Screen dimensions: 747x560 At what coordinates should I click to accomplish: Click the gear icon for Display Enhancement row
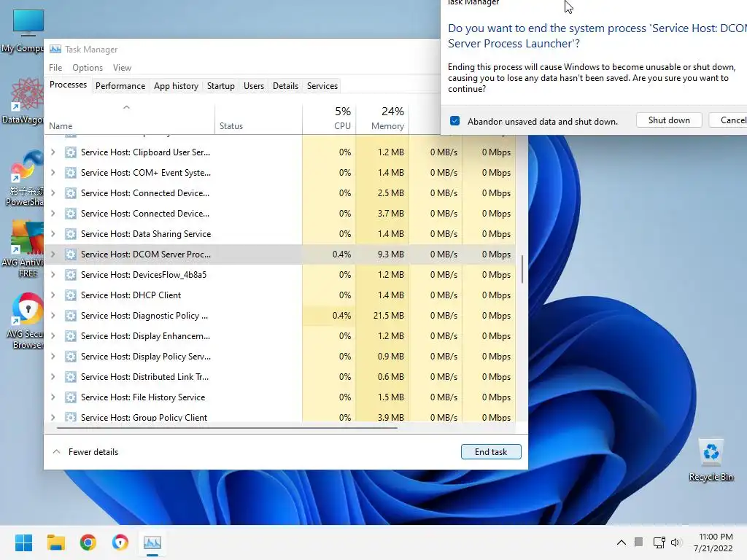pos(71,336)
